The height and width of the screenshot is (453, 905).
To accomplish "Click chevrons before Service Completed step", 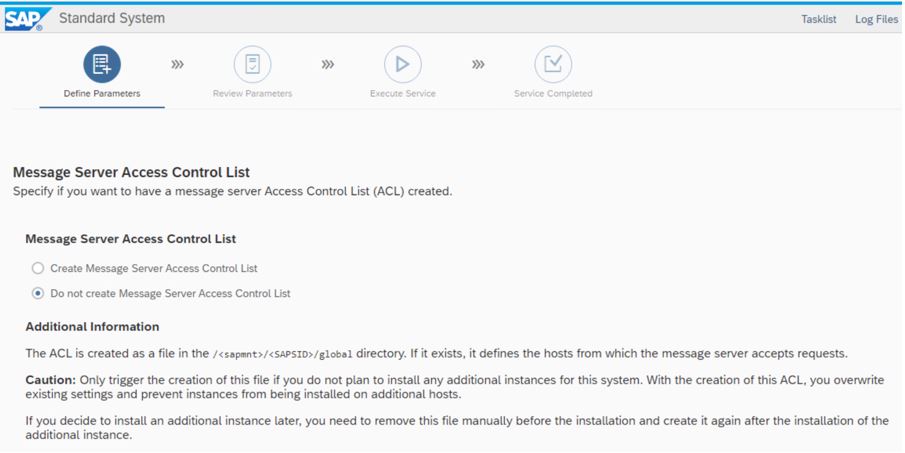I will [478, 65].
